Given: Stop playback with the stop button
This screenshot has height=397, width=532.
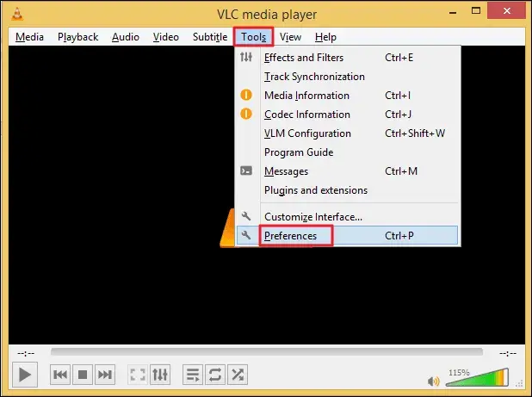Looking at the screenshot, I should tap(83, 375).
